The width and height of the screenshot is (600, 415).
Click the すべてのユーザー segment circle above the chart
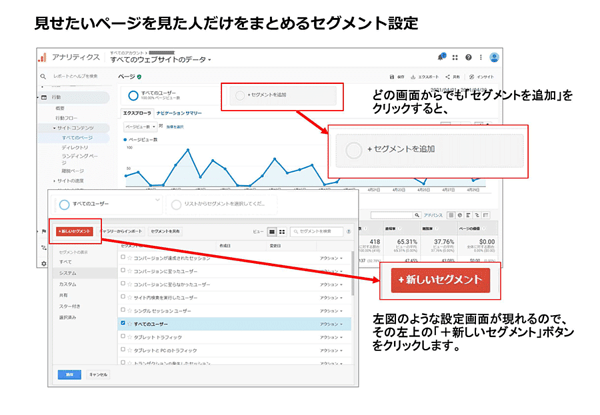click(x=133, y=96)
